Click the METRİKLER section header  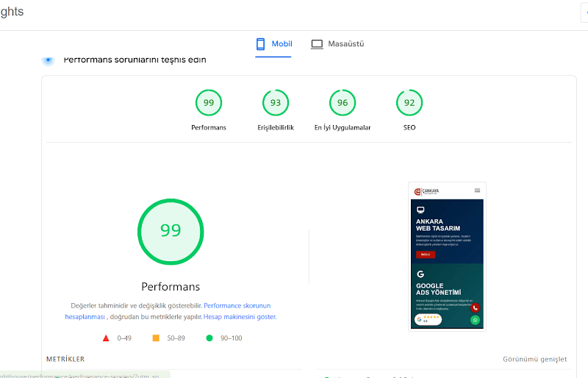pyautogui.click(x=65, y=359)
